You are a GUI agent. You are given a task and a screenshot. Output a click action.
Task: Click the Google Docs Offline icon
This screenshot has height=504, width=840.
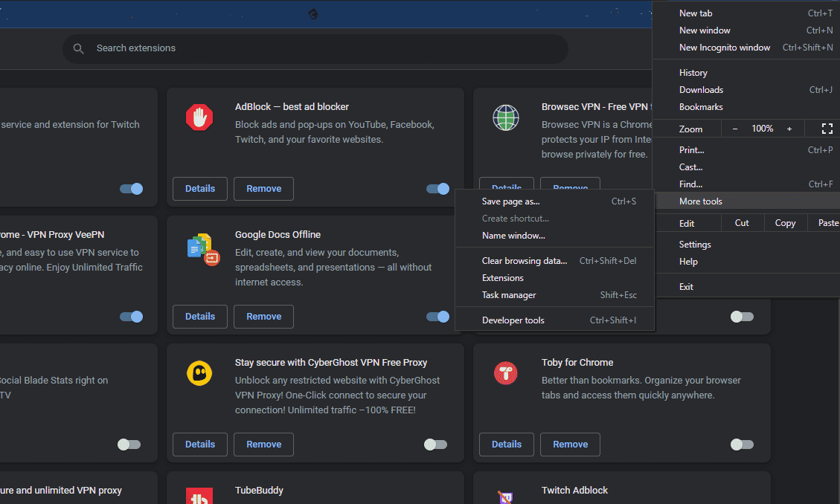tap(203, 249)
